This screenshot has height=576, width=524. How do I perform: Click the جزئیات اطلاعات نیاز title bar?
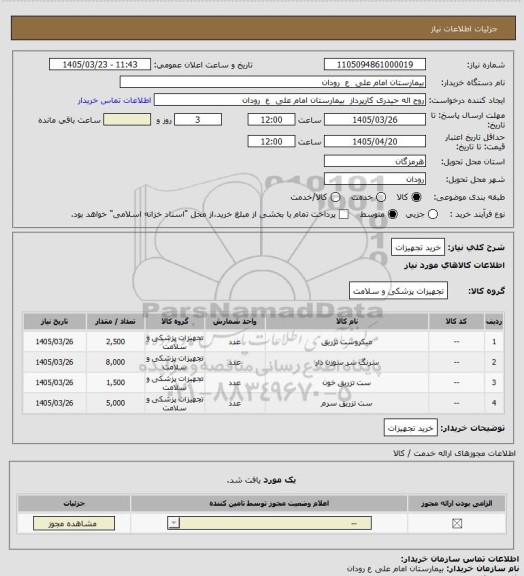pyautogui.click(x=263, y=28)
